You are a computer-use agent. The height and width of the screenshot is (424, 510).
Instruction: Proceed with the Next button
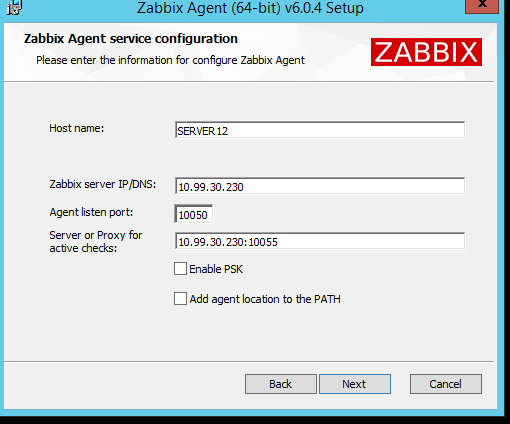(355, 384)
